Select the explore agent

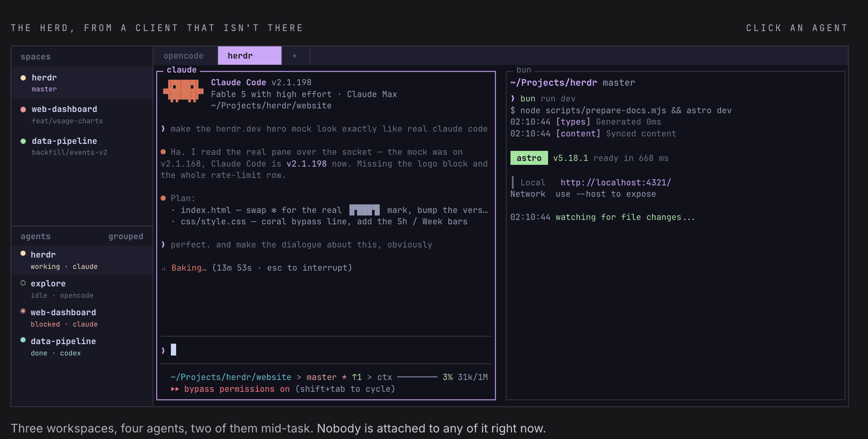click(x=82, y=289)
